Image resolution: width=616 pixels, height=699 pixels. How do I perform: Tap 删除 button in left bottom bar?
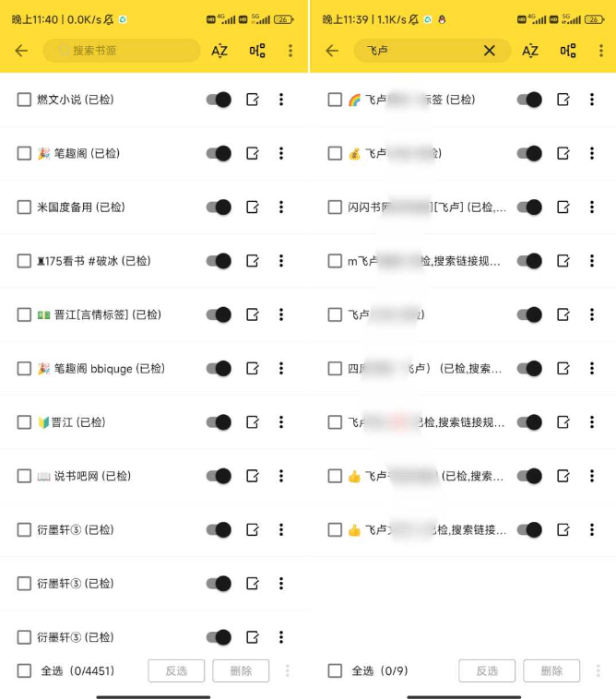[x=241, y=670]
